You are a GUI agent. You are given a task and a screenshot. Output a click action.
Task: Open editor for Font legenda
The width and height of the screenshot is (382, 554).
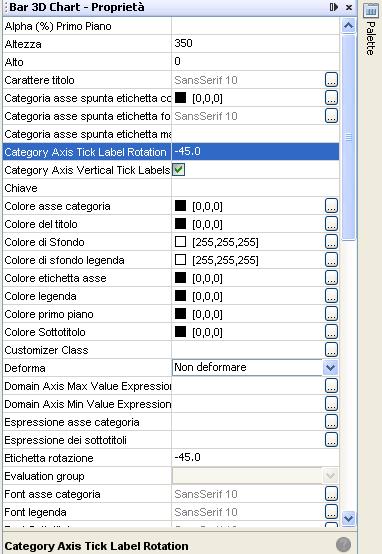pos(331,512)
